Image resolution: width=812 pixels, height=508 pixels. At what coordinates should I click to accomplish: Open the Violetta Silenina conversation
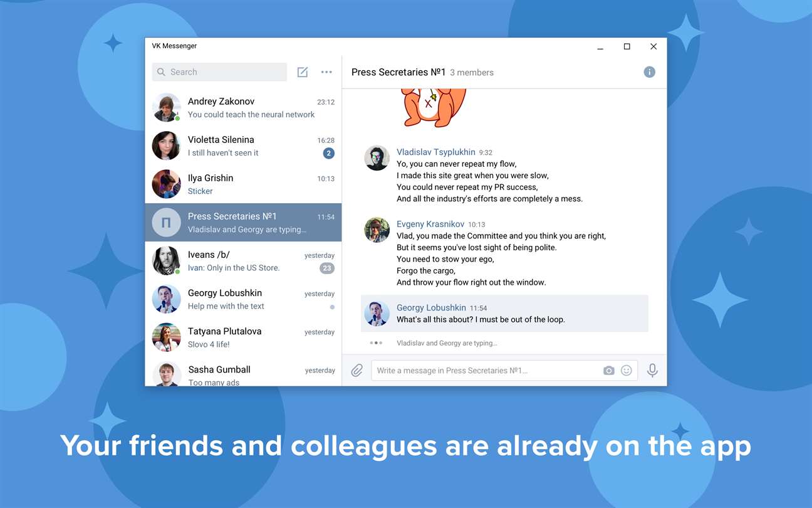[243, 146]
